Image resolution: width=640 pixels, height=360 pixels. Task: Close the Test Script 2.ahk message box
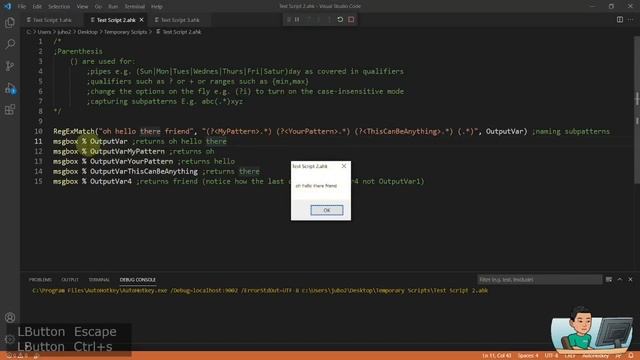pos(344,166)
